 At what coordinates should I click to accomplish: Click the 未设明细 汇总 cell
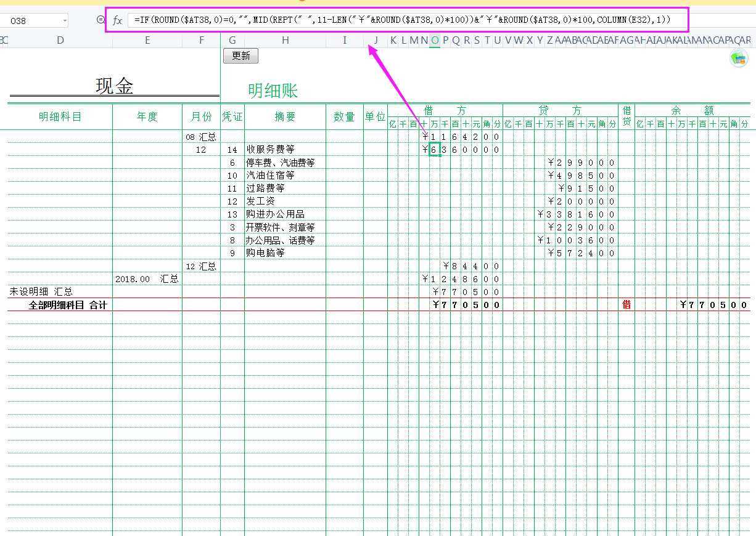pos(60,292)
